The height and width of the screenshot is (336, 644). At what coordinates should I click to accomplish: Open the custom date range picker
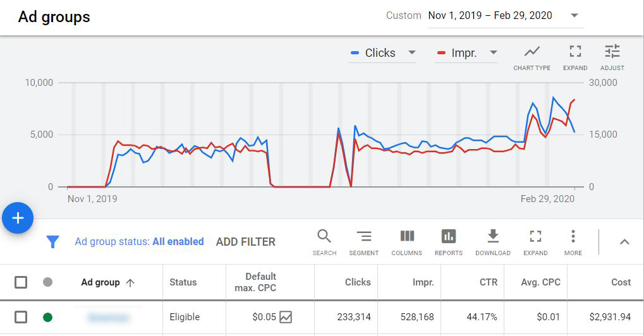tap(503, 16)
